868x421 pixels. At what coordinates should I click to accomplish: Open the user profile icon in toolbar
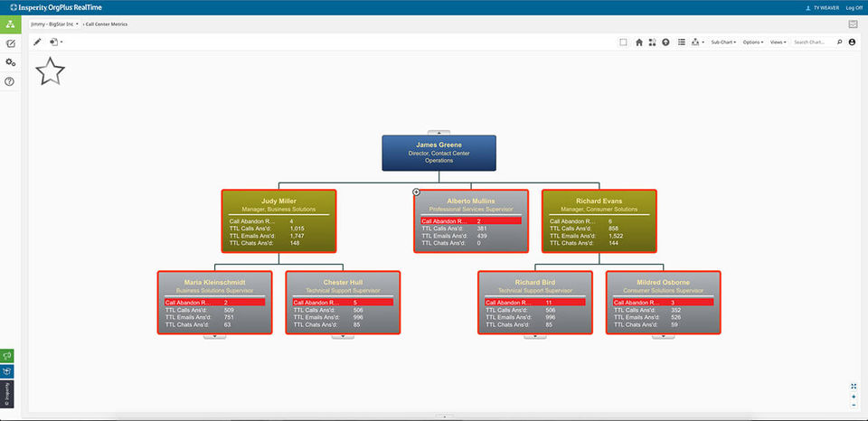[x=853, y=42]
